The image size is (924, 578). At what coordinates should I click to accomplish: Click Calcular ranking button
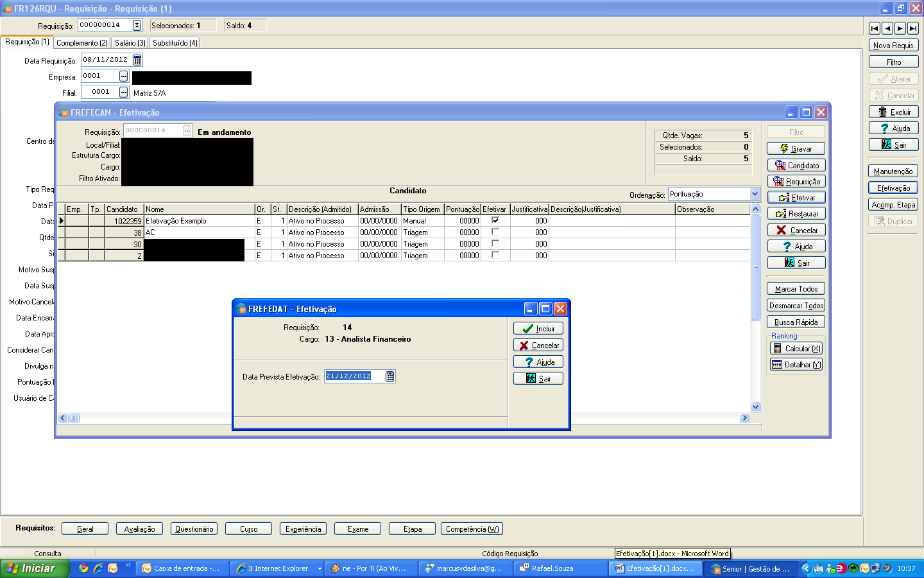click(796, 348)
